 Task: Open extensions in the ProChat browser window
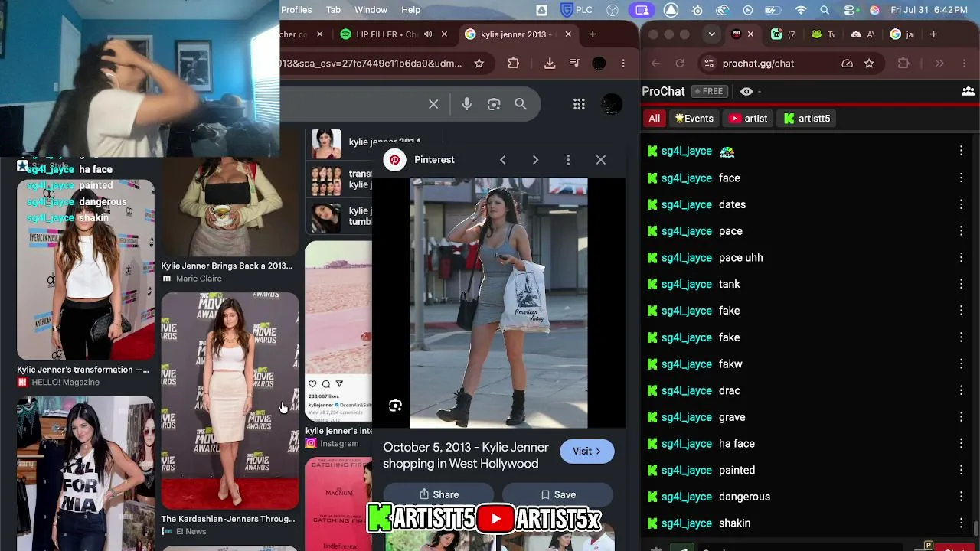point(903,64)
